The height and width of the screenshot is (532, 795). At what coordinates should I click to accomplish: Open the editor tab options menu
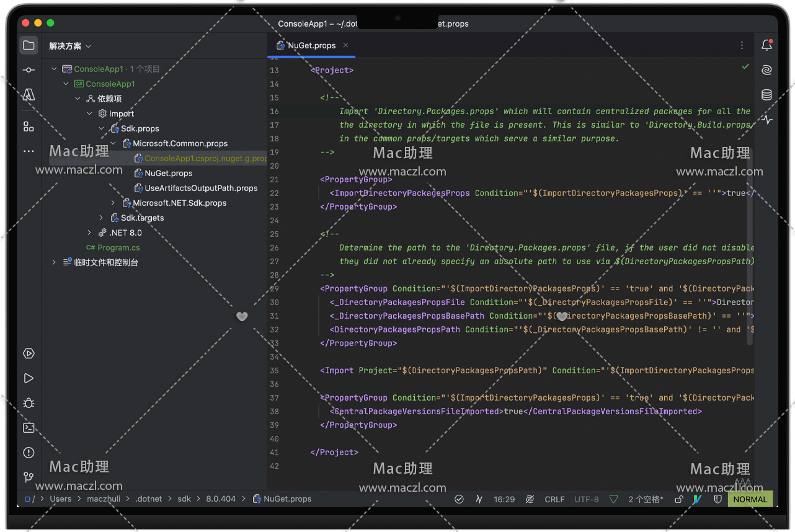(x=742, y=45)
